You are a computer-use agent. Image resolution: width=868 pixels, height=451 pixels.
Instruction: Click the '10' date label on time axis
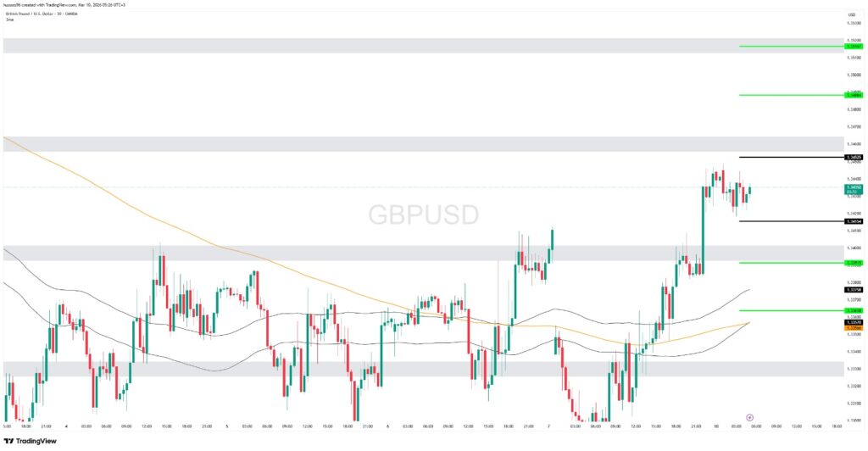click(716, 426)
